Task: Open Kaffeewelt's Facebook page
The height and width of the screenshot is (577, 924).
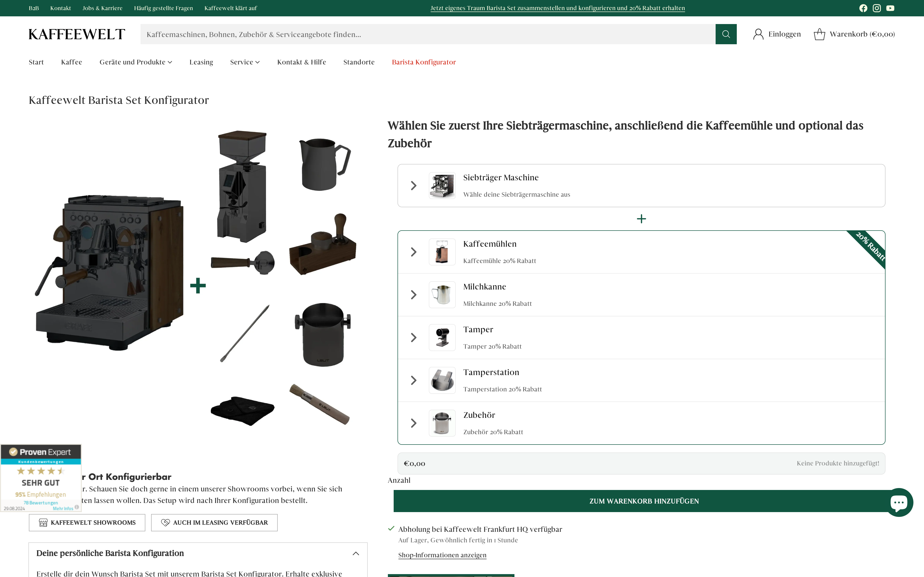Action: coord(863,8)
